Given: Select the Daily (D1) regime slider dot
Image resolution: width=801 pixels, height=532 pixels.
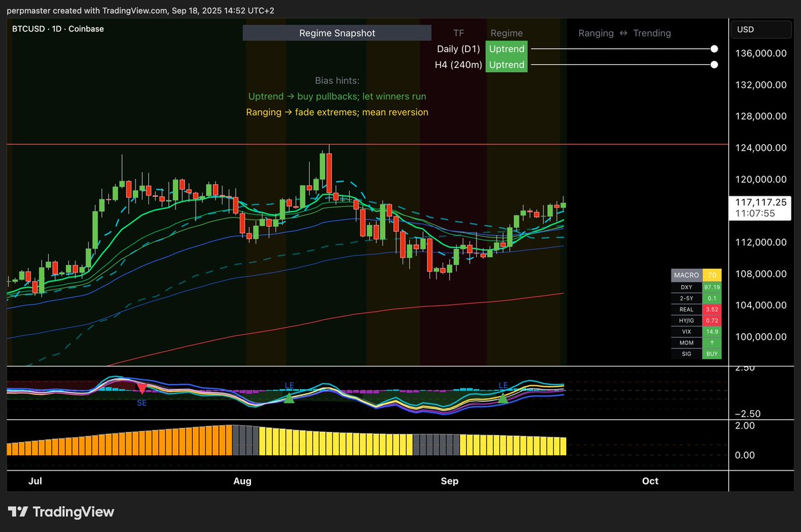Looking at the screenshot, I should tap(714, 49).
